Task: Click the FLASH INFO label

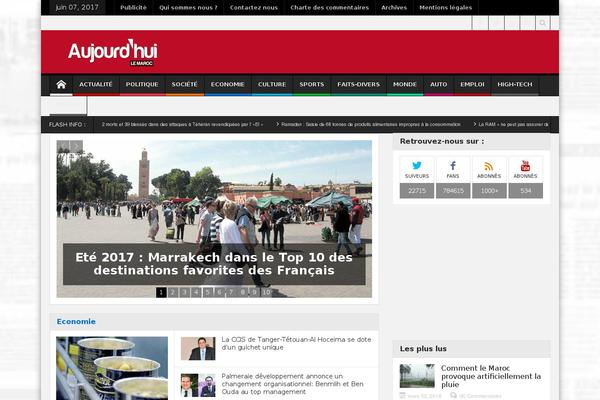Action: 67,124
